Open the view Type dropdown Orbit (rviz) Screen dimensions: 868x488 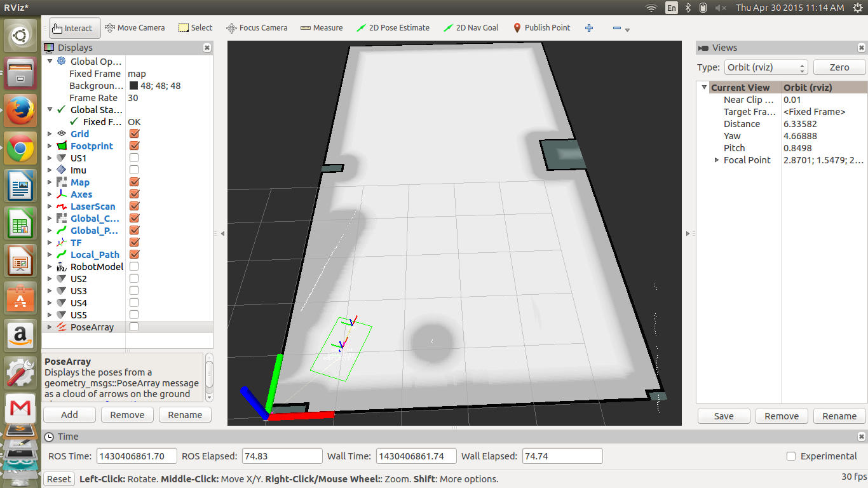[x=766, y=67]
